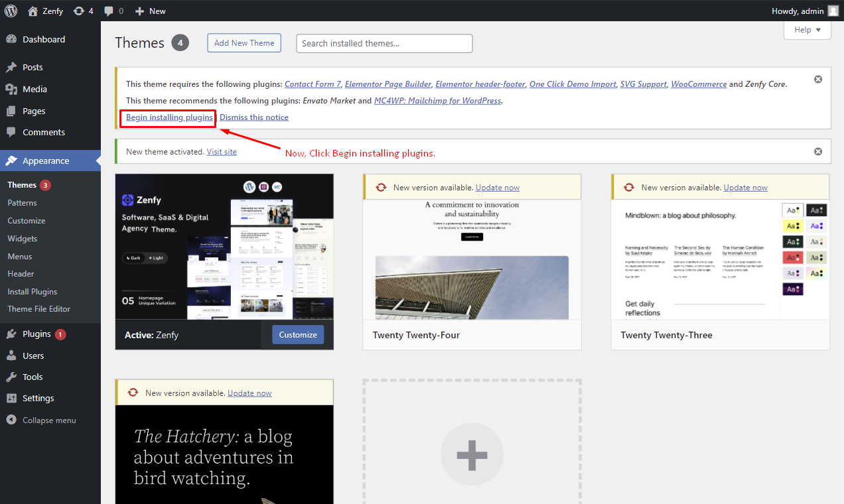Click the Posts pushpin icon

click(11, 67)
